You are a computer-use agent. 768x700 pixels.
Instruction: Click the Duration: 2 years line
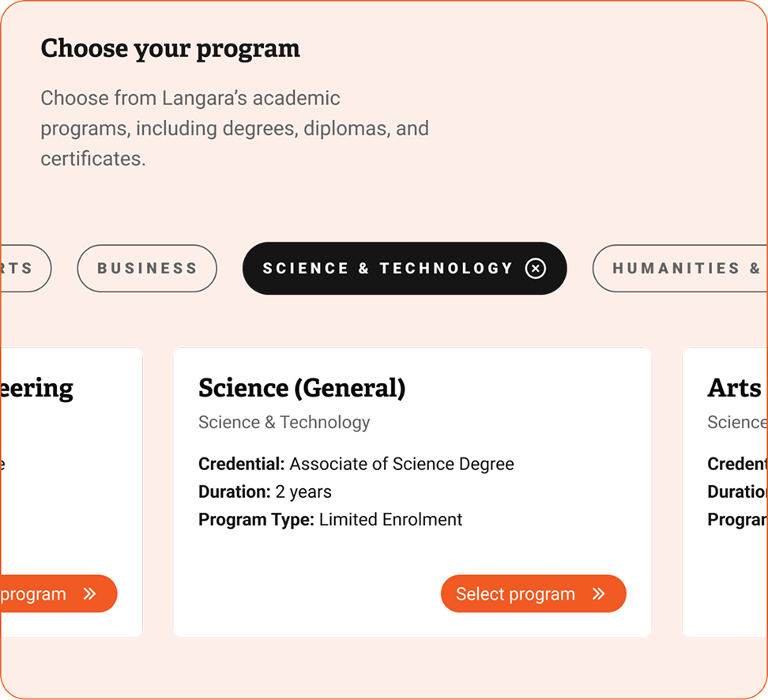click(265, 491)
